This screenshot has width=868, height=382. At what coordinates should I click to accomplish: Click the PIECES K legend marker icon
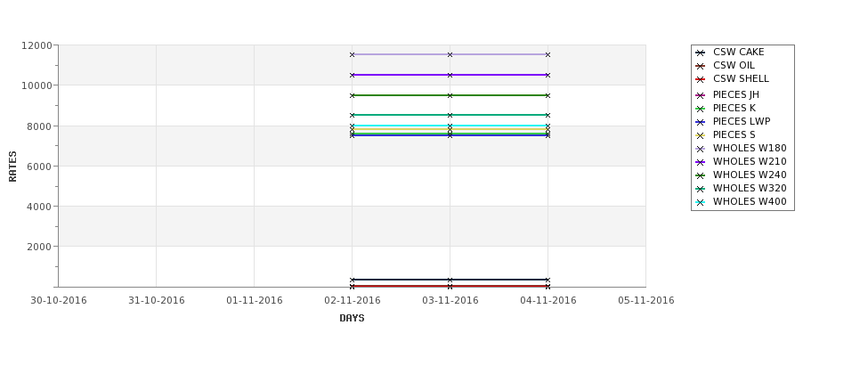(701, 109)
